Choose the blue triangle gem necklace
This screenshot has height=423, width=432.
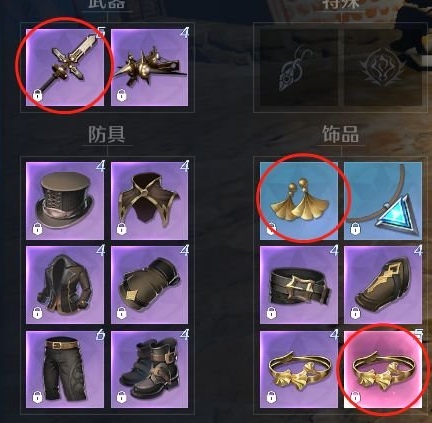(383, 201)
